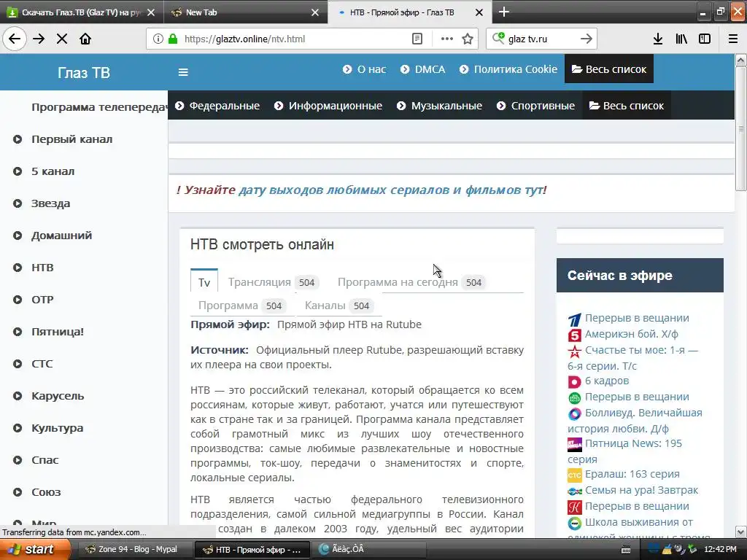
Task: Toggle the site's hamburger menu icon
Action: [x=183, y=72]
